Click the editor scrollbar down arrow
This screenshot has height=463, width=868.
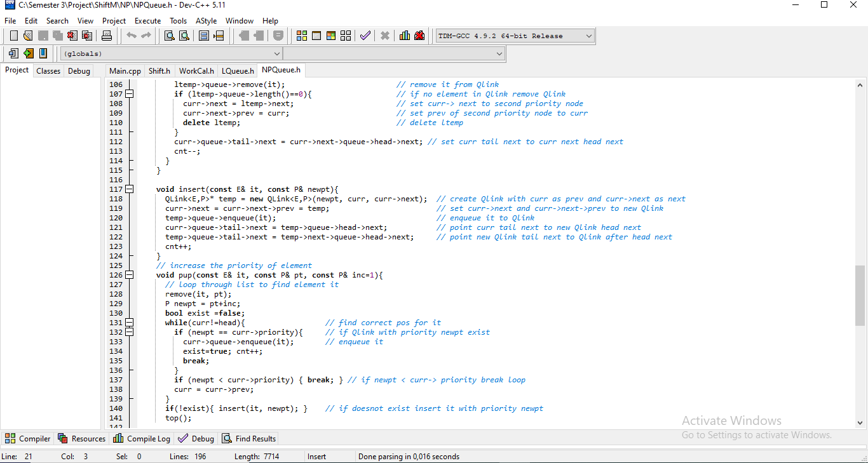pos(860,422)
